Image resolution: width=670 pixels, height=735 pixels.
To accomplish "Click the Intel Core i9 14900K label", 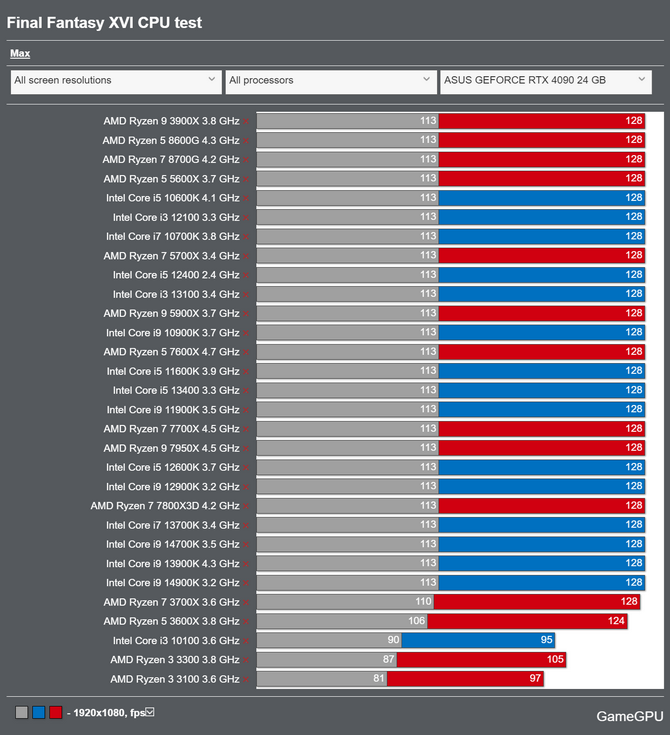I will [173, 583].
